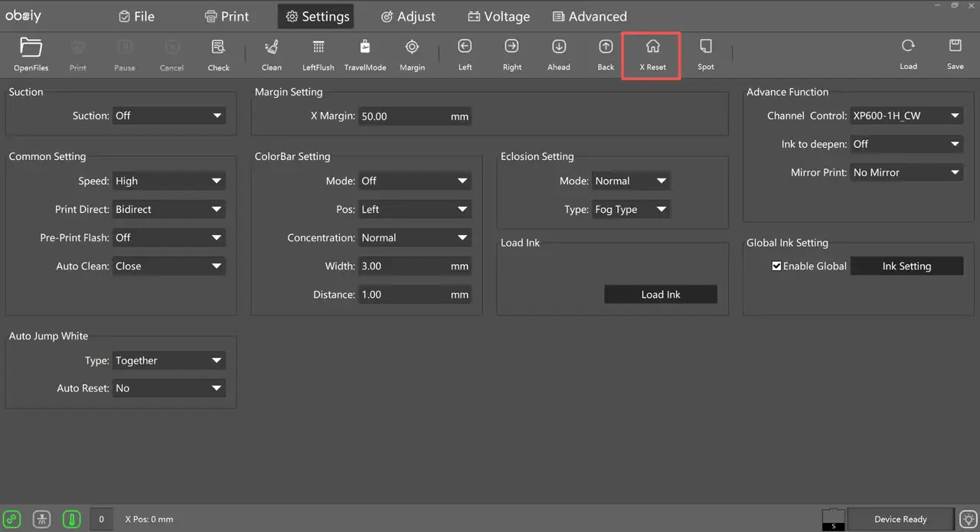Open the Suction dropdown
980x532 pixels.
(169, 116)
